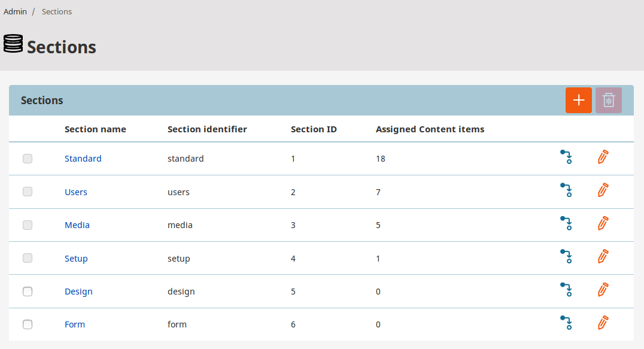Edit the Setup section via pencil icon
The width and height of the screenshot is (644, 349).
pyautogui.click(x=603, y=257)
